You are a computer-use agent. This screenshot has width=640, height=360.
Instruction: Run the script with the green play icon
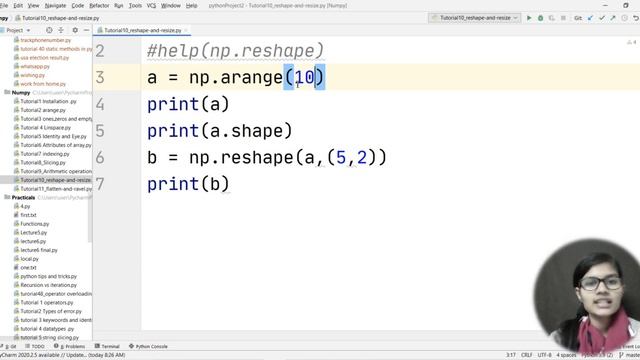click(529, 18)
